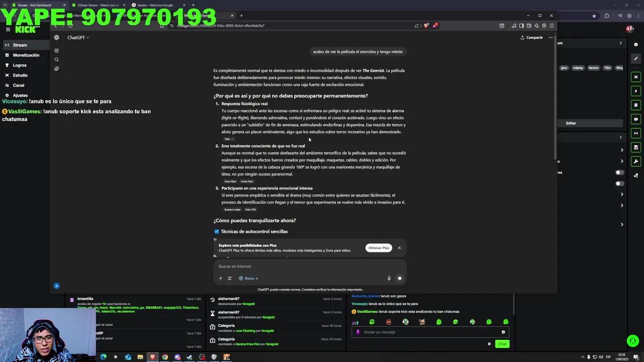Select the faraon tag chip
Viewport: 644px width, 362px height.
point(594,68)
